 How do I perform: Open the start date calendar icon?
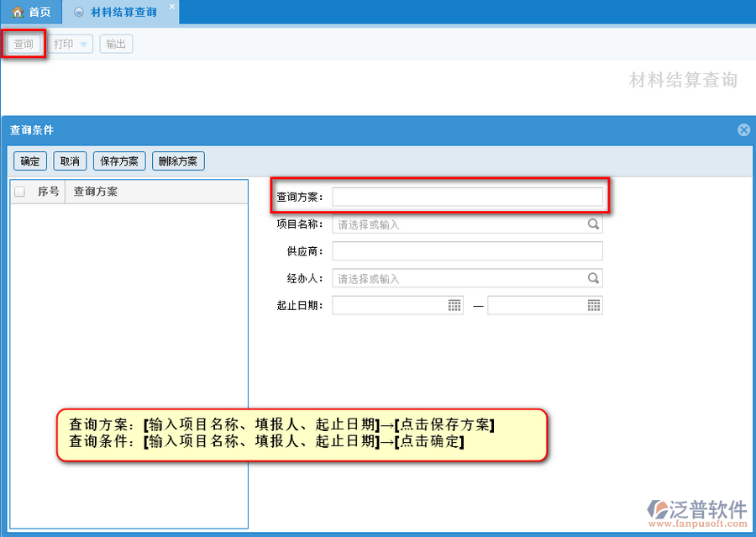(454, 305)
